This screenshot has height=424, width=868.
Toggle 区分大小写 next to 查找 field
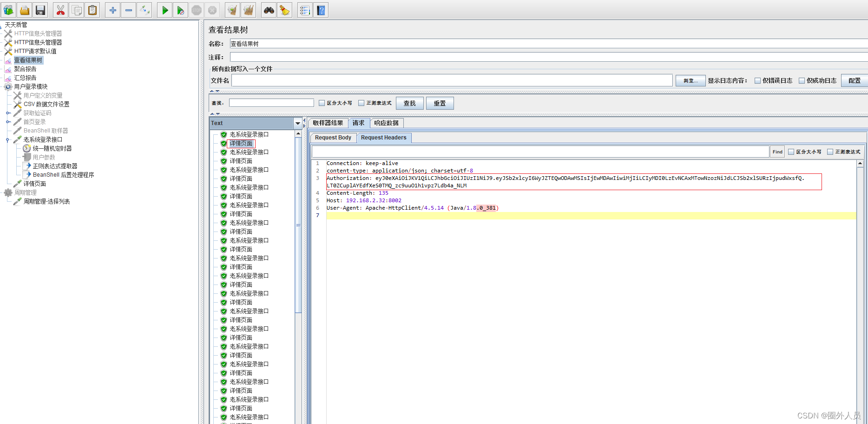[322, 103]
